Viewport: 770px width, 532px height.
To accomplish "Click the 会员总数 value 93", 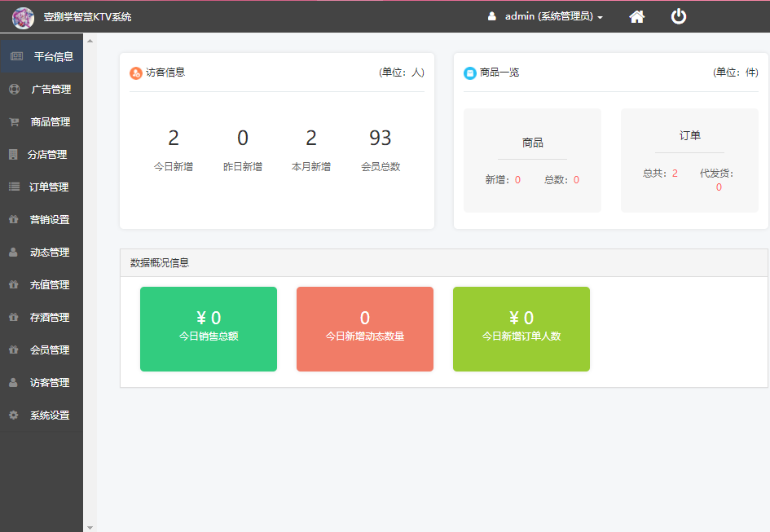I will [x=380, y=138].
